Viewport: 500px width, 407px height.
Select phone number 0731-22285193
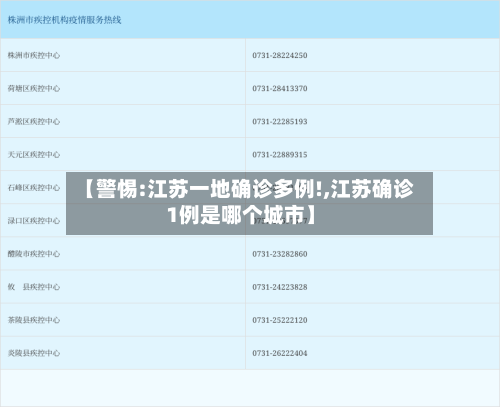coord(280,121)
